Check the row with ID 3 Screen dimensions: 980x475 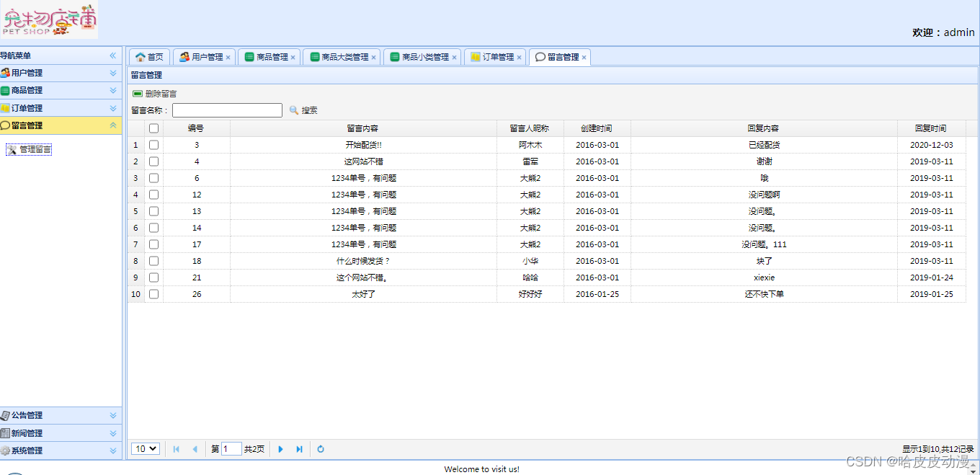[x=153, y=145]
